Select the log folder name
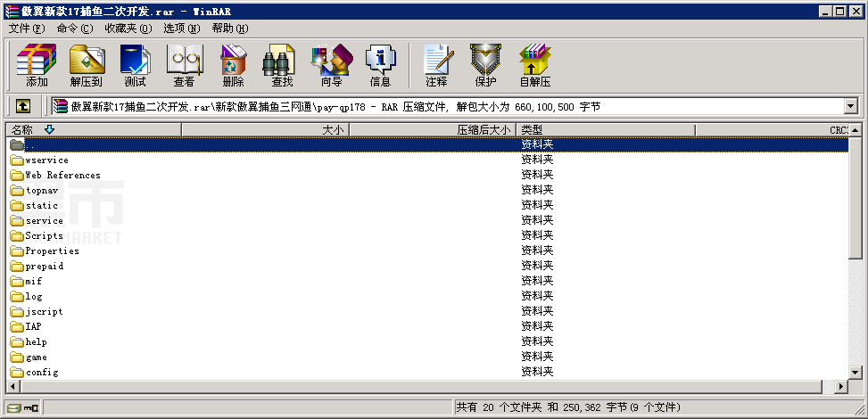 coord(34,297)
